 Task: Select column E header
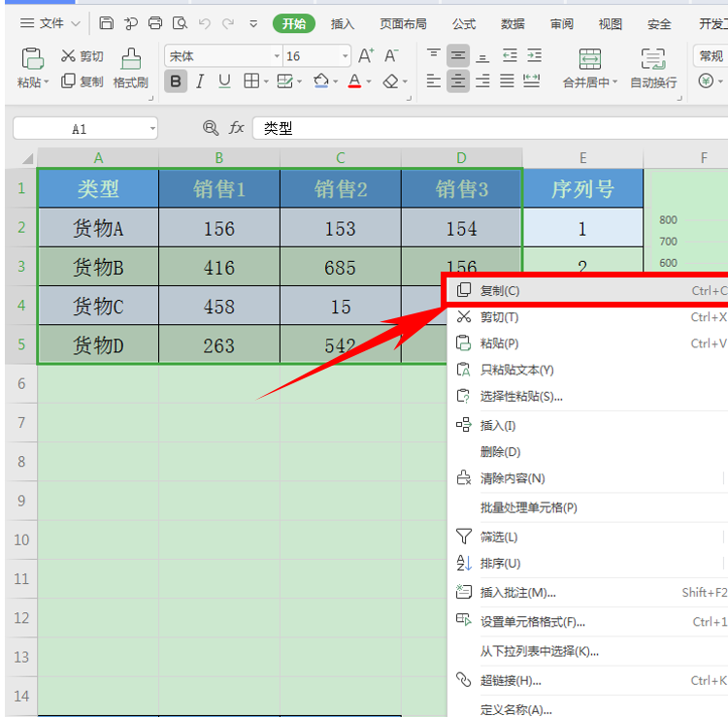[x=582, y=158]
